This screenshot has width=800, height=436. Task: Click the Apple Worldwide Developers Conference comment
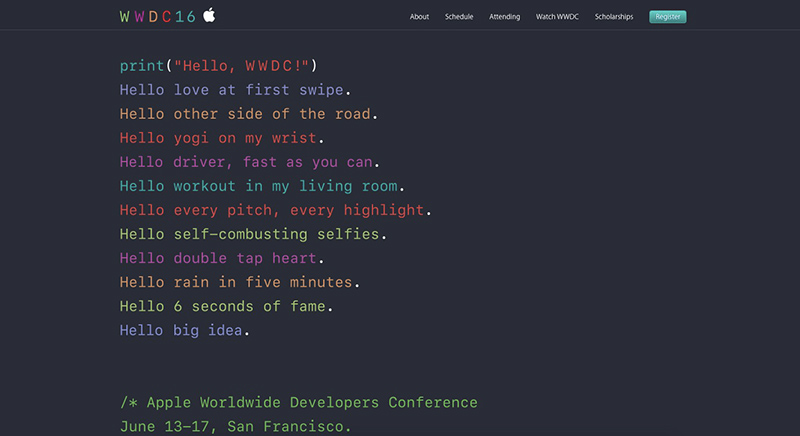click(x=299, y=403)
